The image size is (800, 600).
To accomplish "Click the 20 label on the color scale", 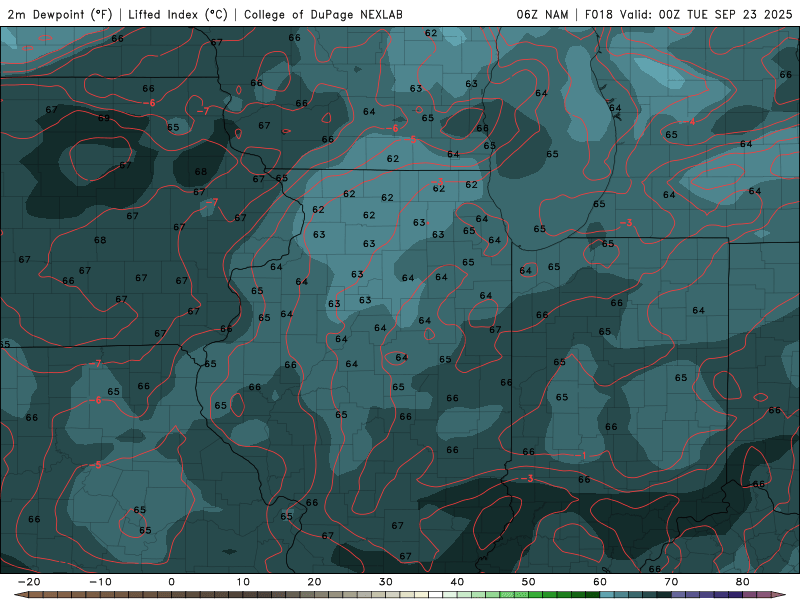I will coord(314,582).
